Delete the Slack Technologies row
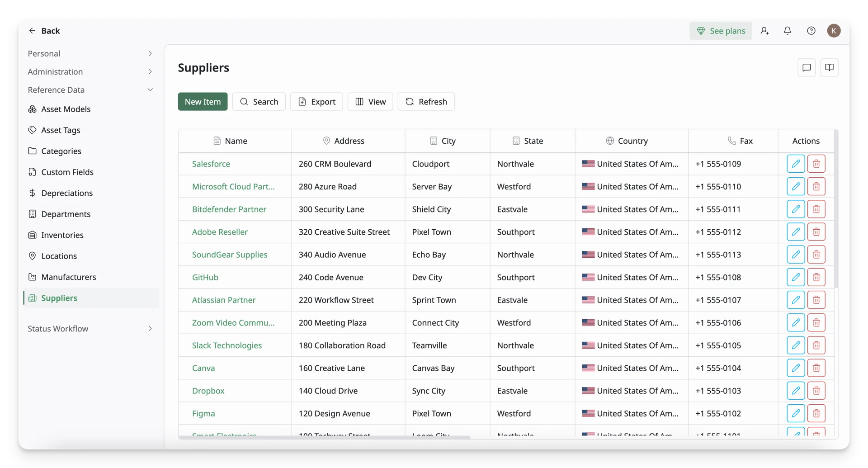 (816, 345)
